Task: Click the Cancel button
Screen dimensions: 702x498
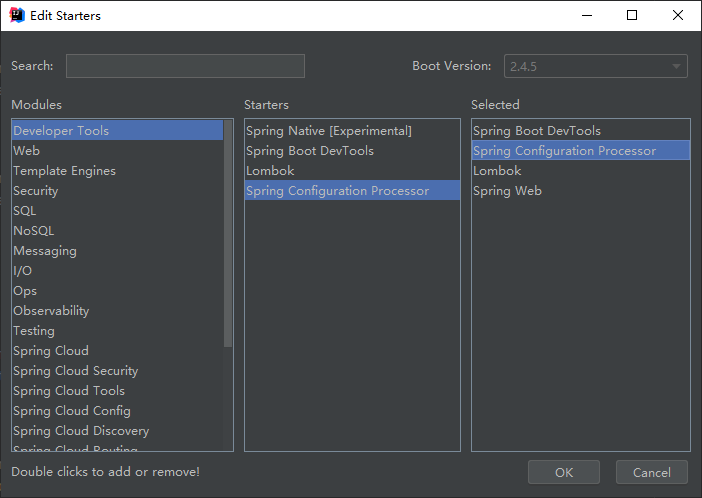Action: (x=651, y=472)
